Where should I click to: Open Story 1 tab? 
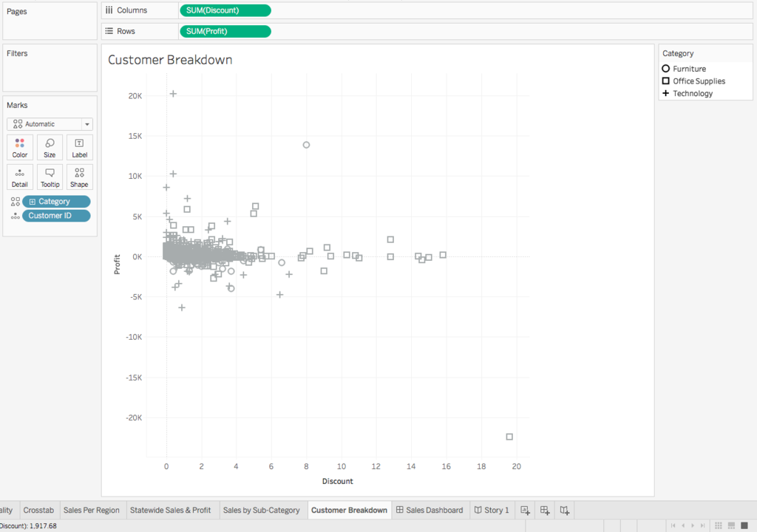point(492,511)
